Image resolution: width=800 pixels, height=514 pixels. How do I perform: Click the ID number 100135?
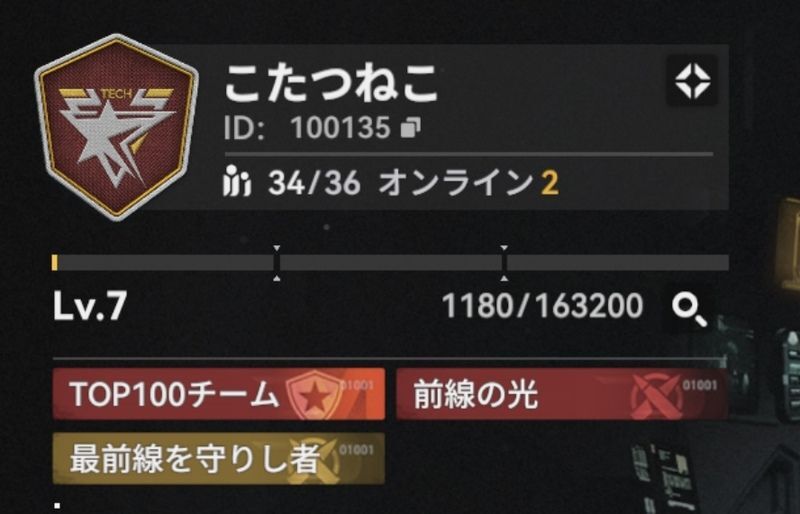(340, 128)
